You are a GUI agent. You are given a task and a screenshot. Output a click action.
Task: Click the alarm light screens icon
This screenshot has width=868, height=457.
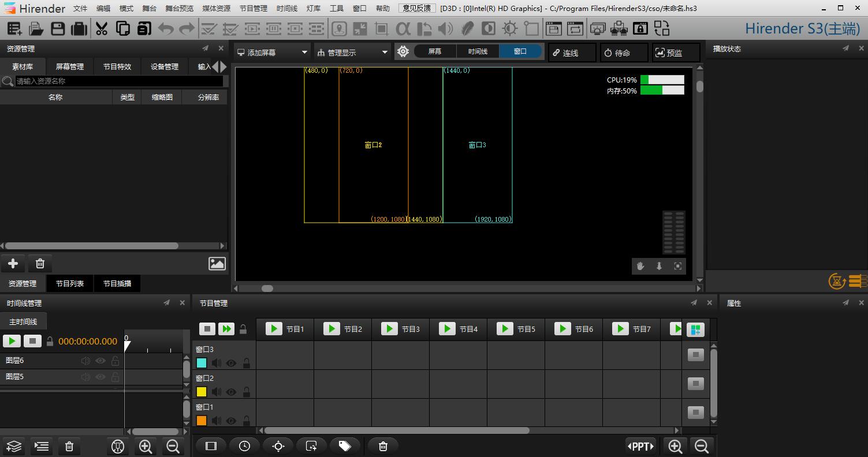[x=598, y=28]
